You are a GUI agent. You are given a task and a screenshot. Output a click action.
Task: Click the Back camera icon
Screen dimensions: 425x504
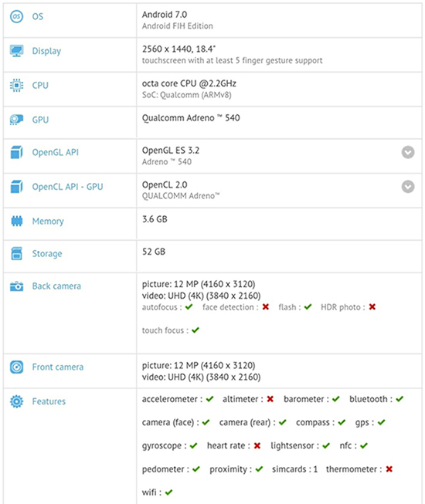tap(16, 286)
